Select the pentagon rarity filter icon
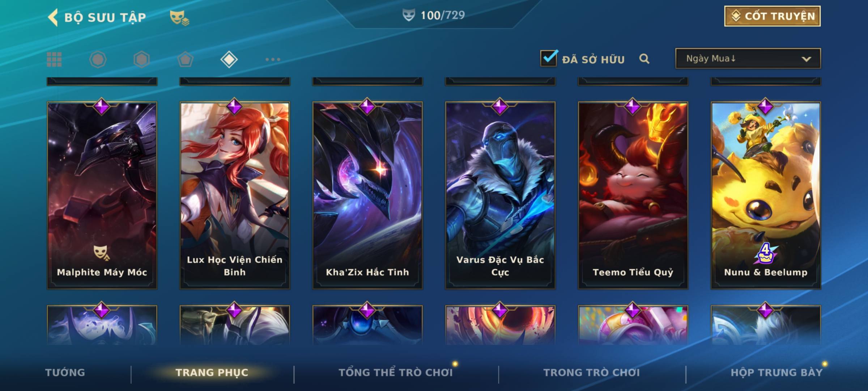868x391 pixels. click(185, 59)
